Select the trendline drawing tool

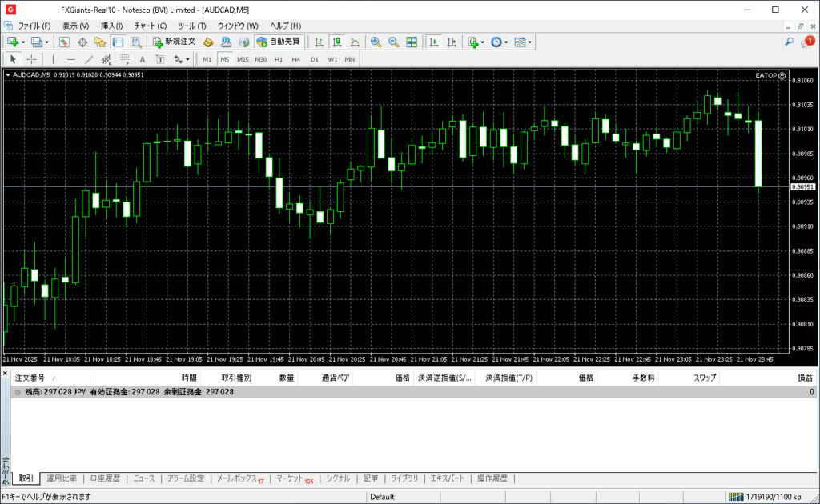click(89, 59)
